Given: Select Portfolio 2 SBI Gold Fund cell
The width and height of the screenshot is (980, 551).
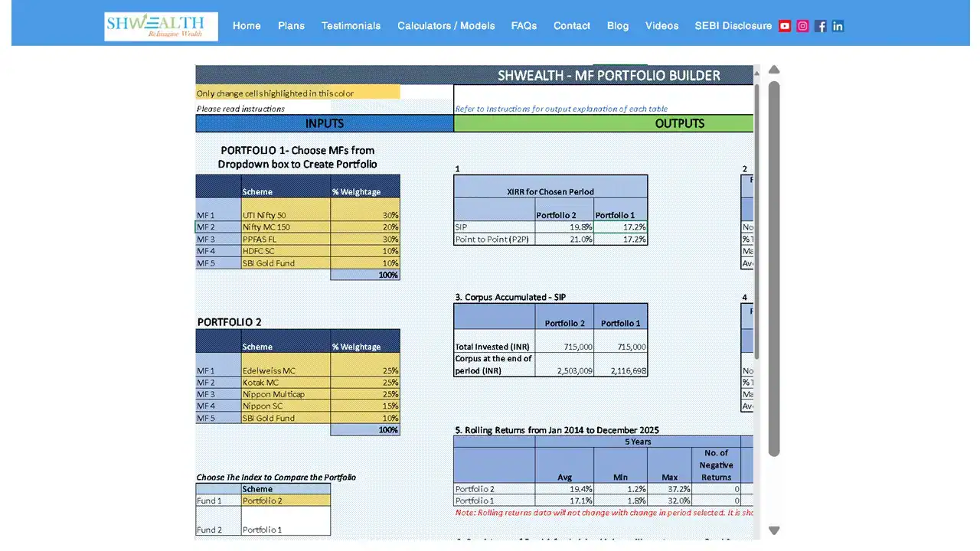Looking at the screenshot, I should [286, 419].
